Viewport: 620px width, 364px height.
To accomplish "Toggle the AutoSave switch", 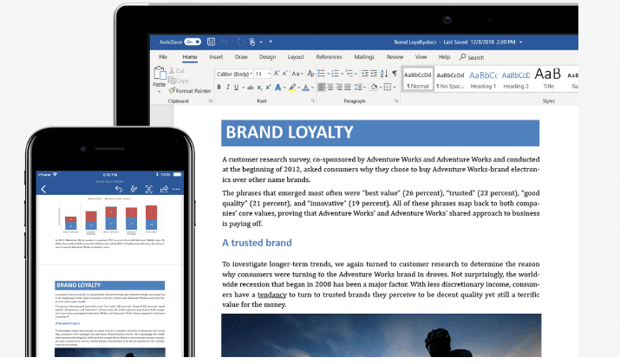I will tap(193, 41).
